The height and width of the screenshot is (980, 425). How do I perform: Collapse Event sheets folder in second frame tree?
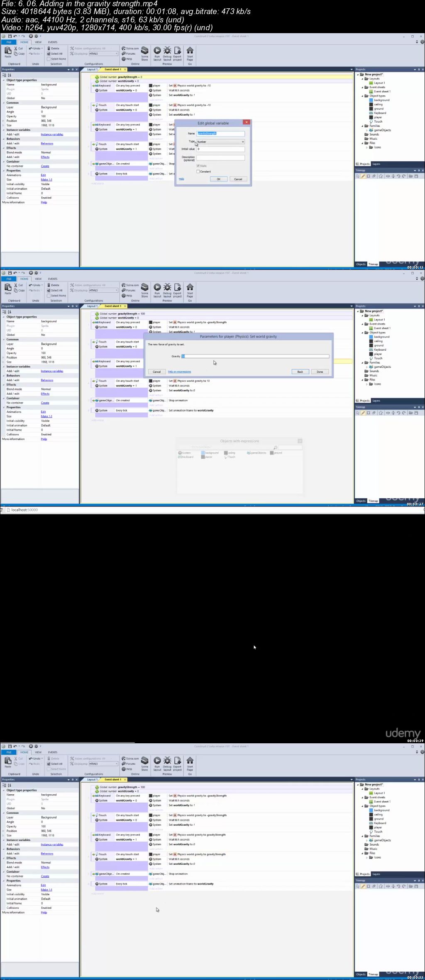(x=362, y=324)
